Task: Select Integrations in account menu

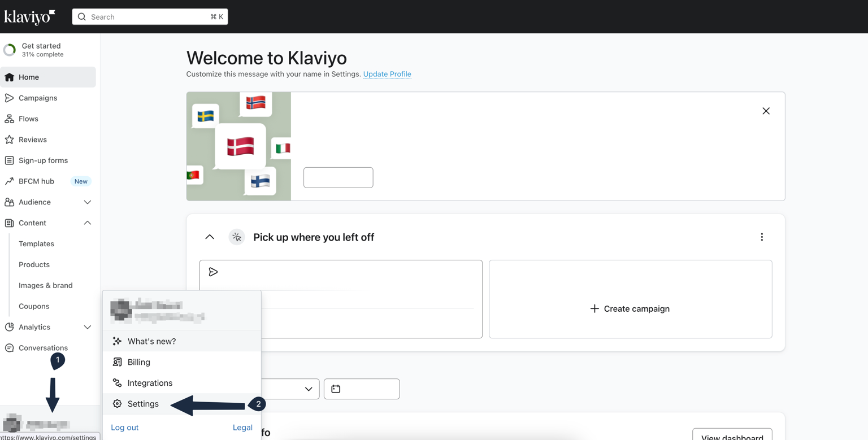Action: [182, 383]
